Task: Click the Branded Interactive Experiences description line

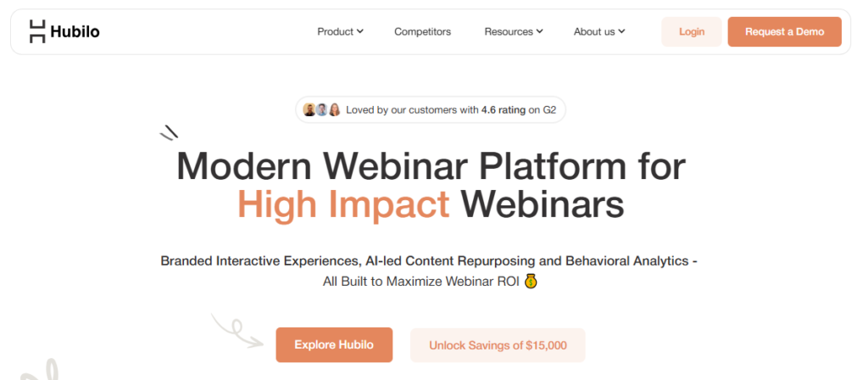Action: (x=429, y=260)
